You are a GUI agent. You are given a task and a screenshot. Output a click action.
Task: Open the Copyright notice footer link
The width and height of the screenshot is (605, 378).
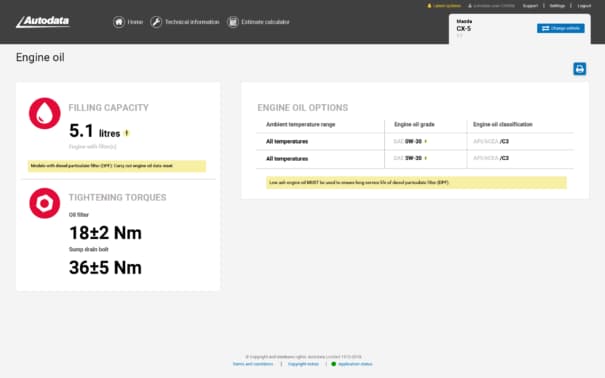[x=304, y=364]
